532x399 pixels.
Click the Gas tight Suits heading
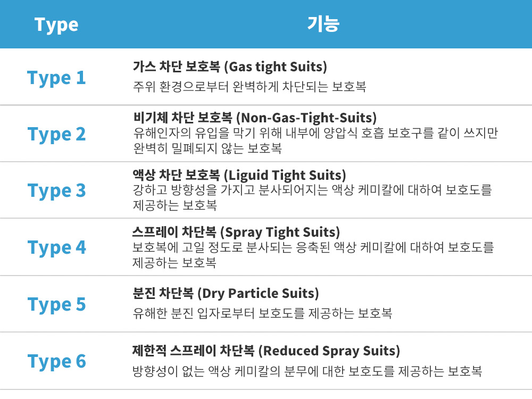[230, 67]
